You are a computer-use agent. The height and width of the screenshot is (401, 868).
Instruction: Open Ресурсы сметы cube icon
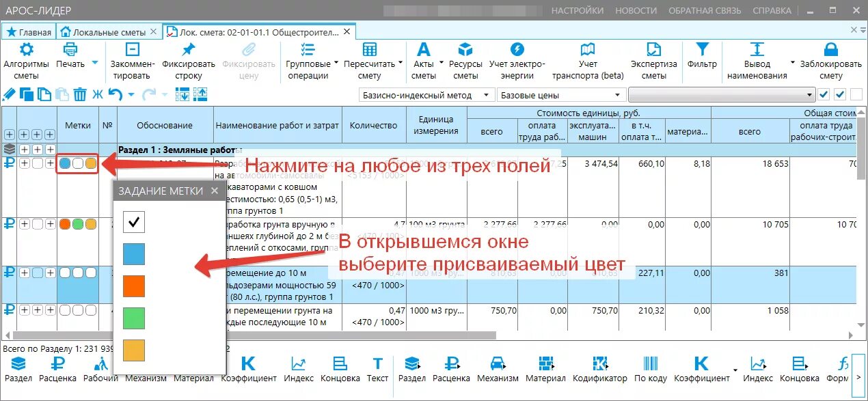[465, 49]
